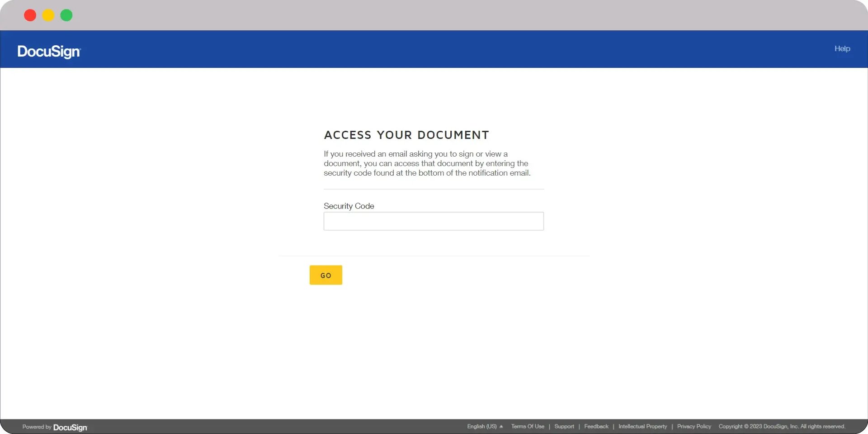Open the Terms Of Use footer link
868x434 pixels.
[x=528, y=426]
